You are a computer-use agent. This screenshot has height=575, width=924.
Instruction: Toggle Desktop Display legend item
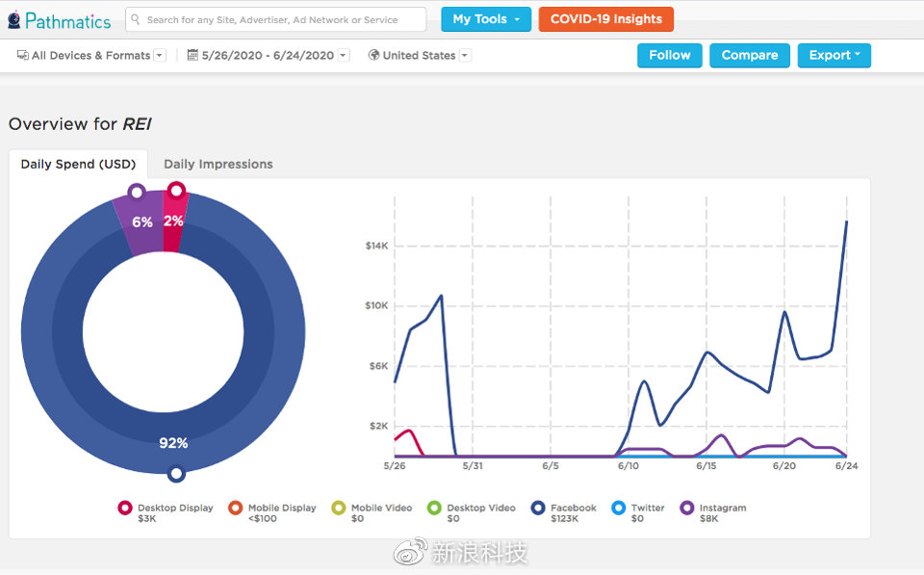(x=125, y=508)
